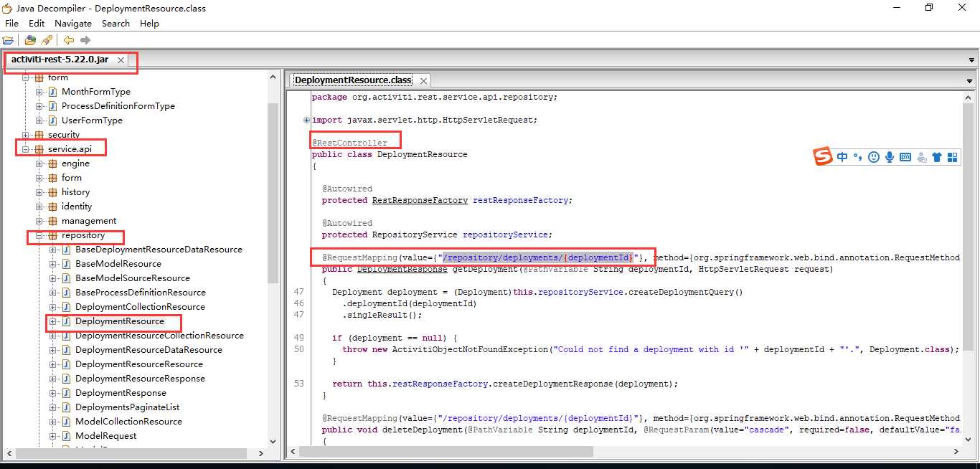Go back with the yellow arrow

pos(69,40)
